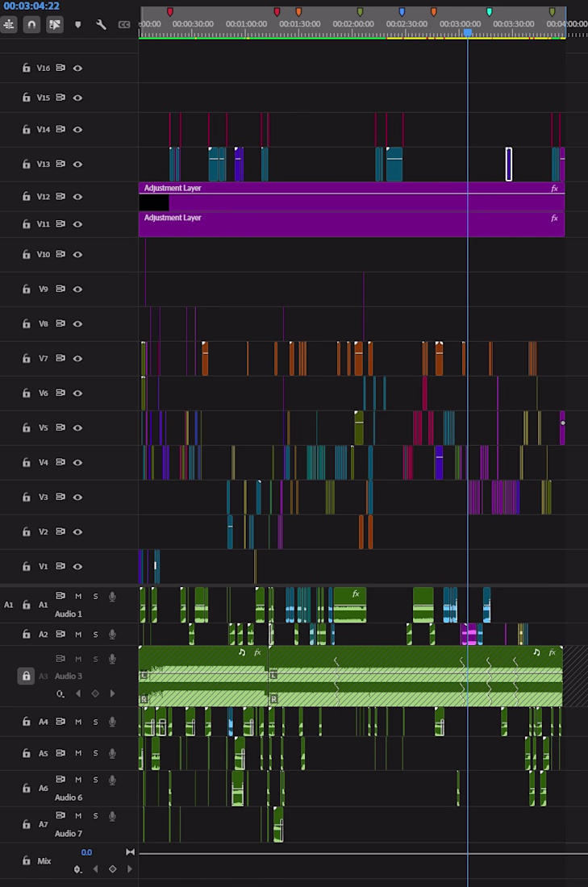Toggle sync lock on V10

[60, 254]
